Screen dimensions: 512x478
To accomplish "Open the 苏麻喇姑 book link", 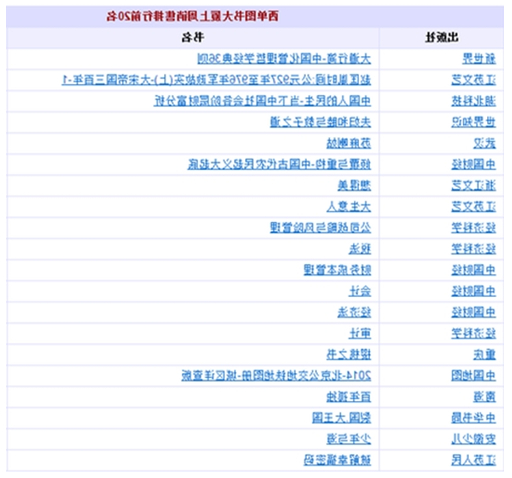I will click(x=349, y=143).
